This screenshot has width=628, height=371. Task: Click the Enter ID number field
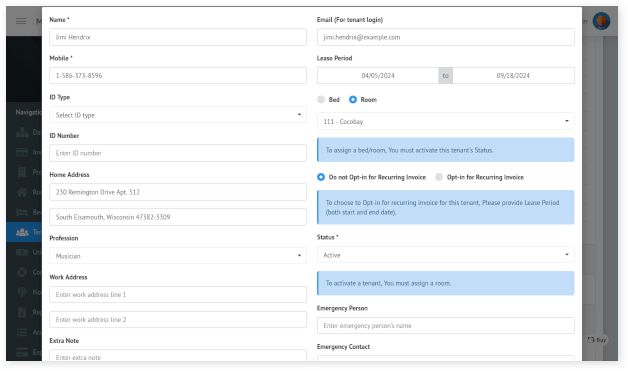click(178, 153)
